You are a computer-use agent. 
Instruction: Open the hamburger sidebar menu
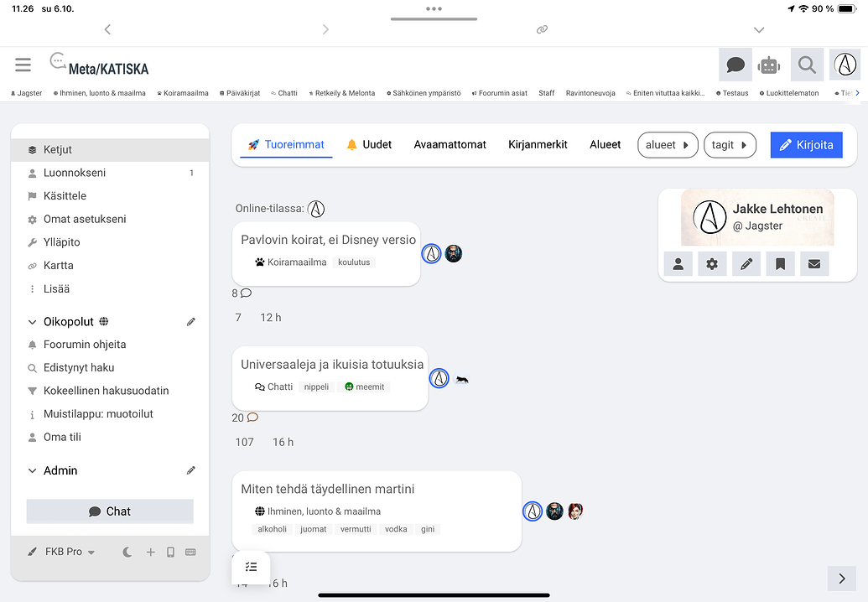point(23,65)
